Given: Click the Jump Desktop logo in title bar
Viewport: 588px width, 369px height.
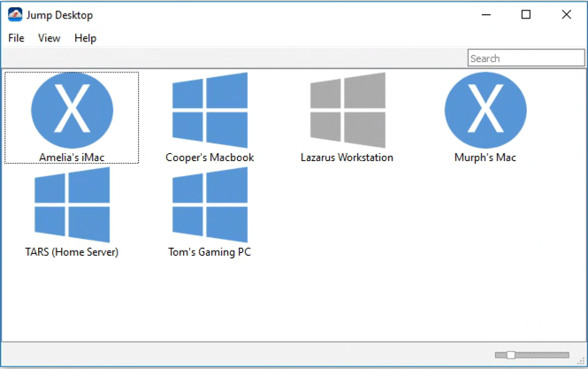Looking at the screenshot, I should pyautogui.click(x=15, y=15).
